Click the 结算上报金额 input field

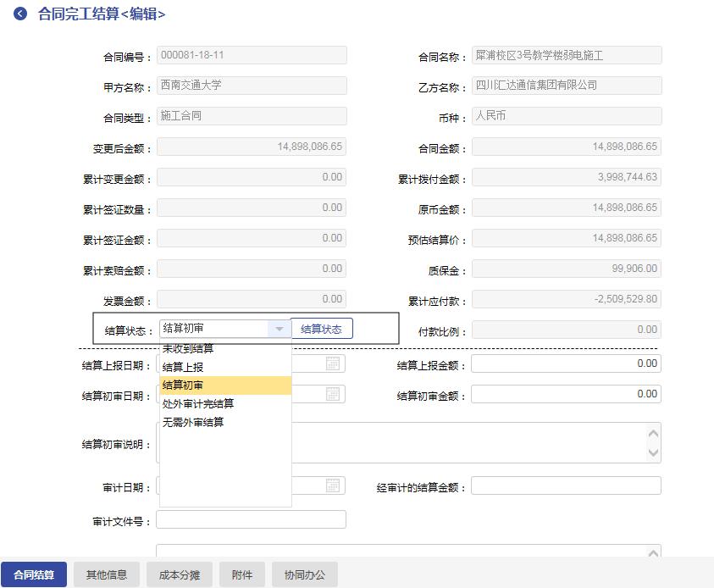click(x=566, y=363)
